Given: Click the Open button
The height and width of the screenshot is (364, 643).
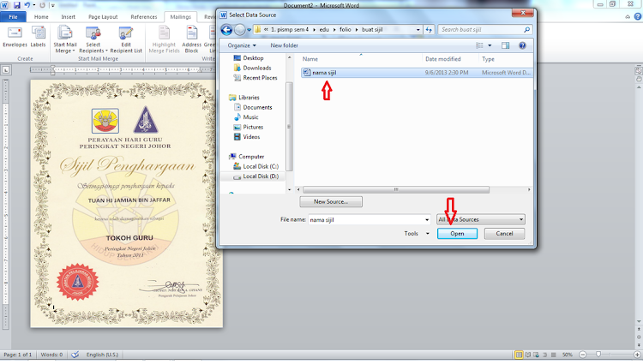Looking at the screenshot, I should click(x=457, y=233).
